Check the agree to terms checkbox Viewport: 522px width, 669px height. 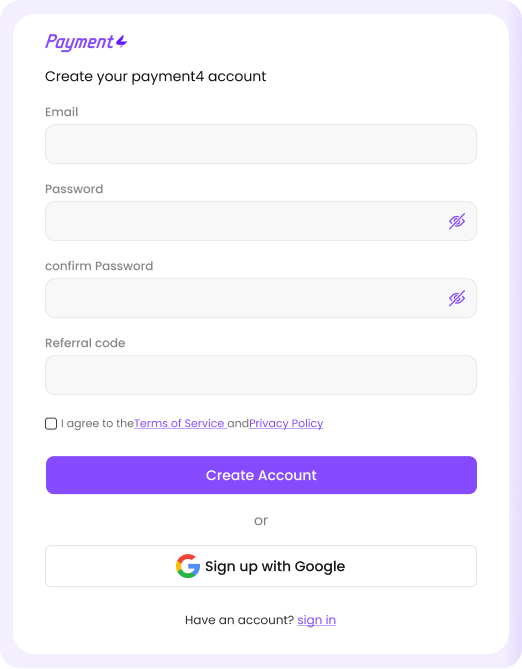[51, 424]
